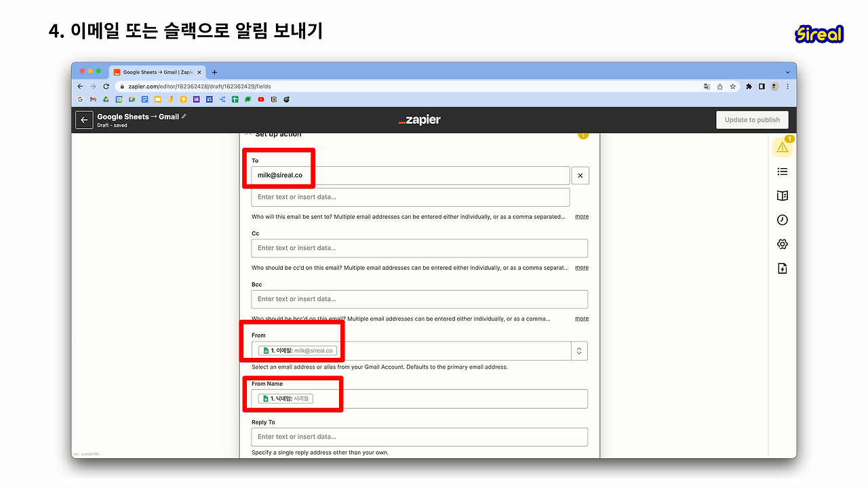
Task: Click the Share icon in the address bar
Action: pos(720,87)
